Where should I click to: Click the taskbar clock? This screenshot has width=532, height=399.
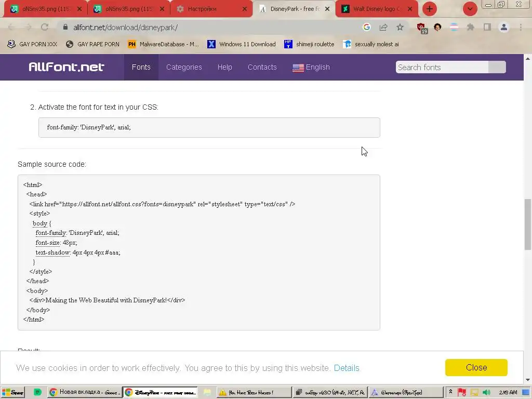[x=508, y=393]
